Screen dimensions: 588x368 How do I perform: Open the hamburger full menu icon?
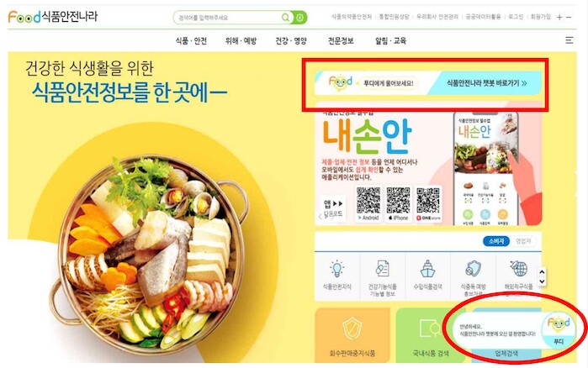point(569,40)
